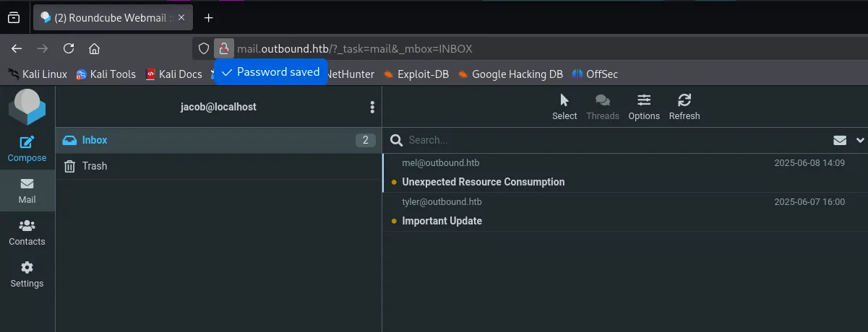Open the Exploit-DB bookmark
The height and width of the screenshot is (332, 868).
[416, 74]
